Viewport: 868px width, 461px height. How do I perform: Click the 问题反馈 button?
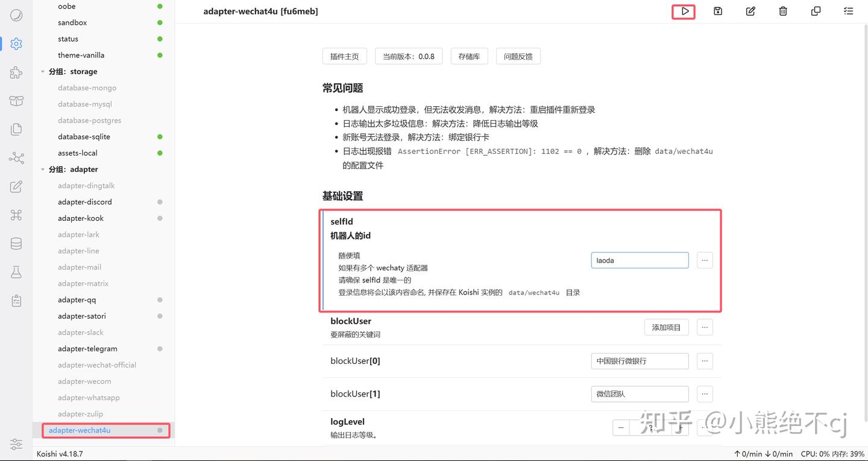tap(518, 57)
